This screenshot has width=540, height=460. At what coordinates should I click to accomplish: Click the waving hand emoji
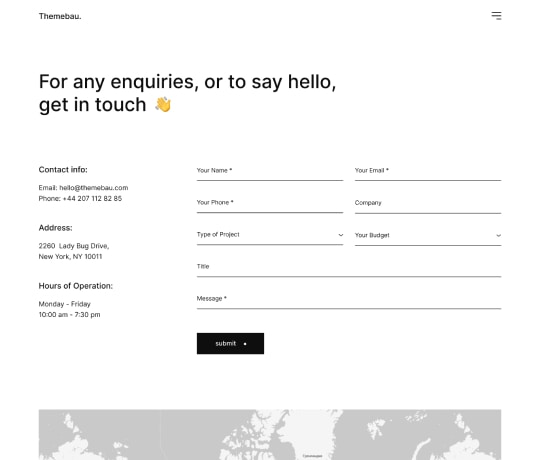coord(163,104)
